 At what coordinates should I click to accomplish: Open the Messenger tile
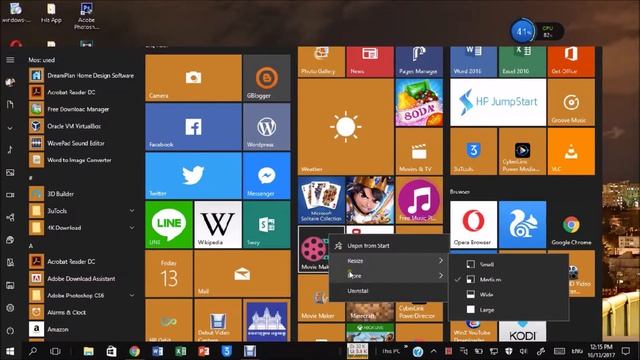click(x=267, y=176)
